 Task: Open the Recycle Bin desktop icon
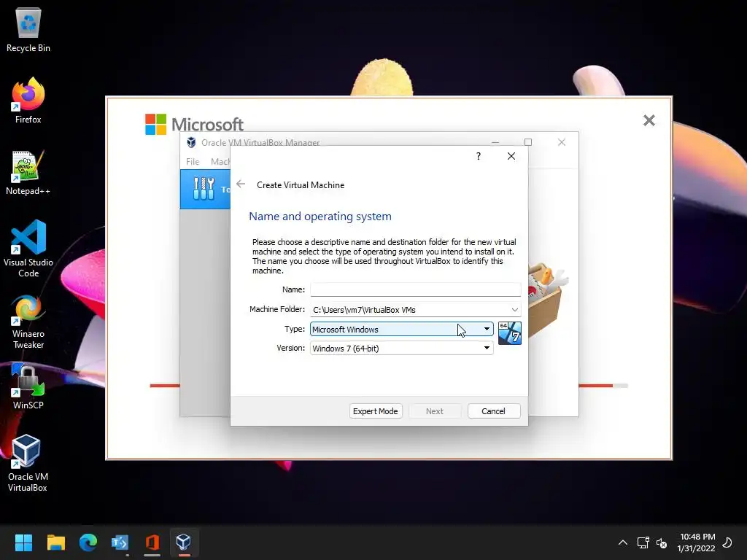click(28, 29)
